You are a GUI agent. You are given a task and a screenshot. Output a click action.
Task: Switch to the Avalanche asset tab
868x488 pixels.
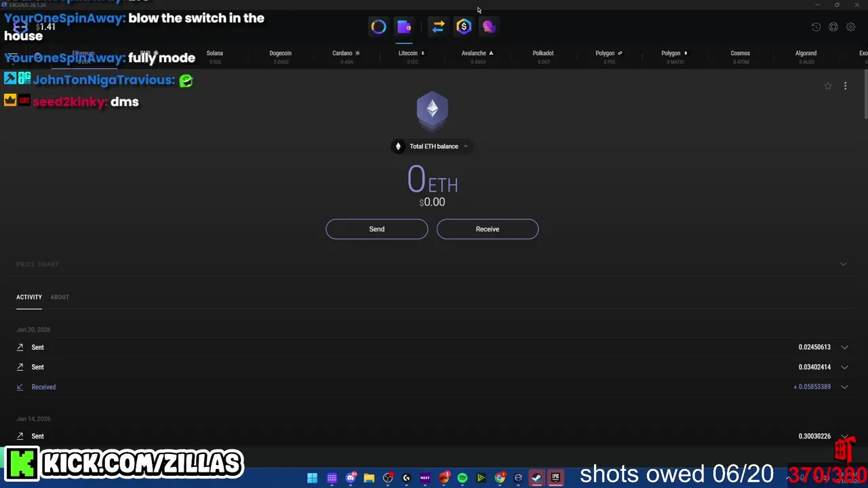click(x=477, y=57)
